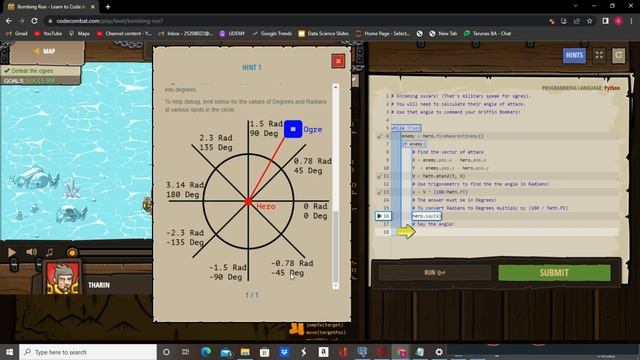Launch Microsoft Edge from taskbar
The image size is (640, 360).
pyautogui.click(x=206, y=352)
